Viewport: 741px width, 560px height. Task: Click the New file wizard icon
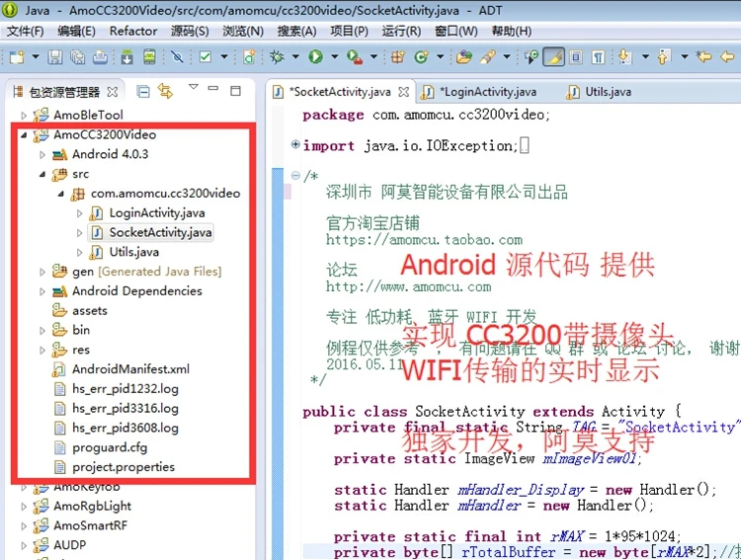click(x=17, y=57)
